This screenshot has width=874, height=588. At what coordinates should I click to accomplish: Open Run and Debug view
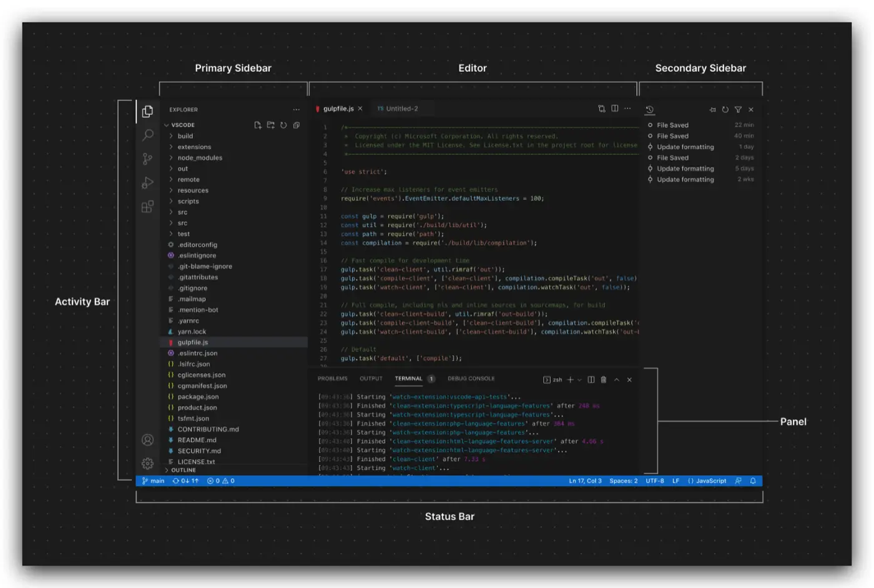[x=148, y=183]
